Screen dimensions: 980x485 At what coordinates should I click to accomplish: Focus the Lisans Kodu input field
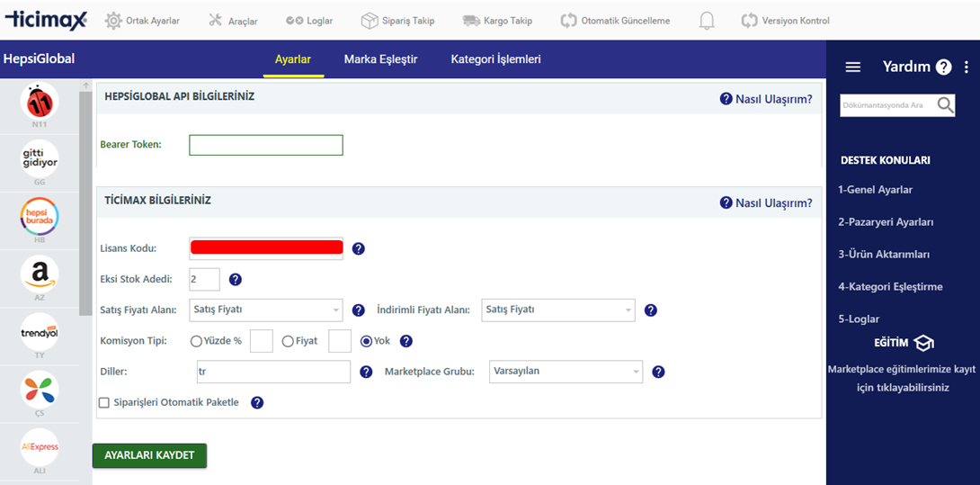[266, 248]
